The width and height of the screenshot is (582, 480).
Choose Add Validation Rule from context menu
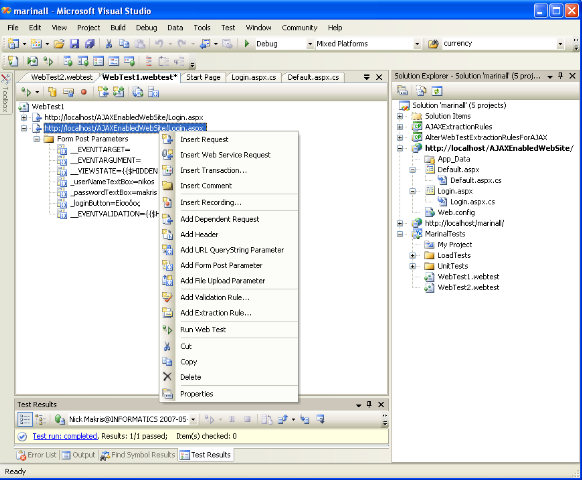tap(229, 297)
